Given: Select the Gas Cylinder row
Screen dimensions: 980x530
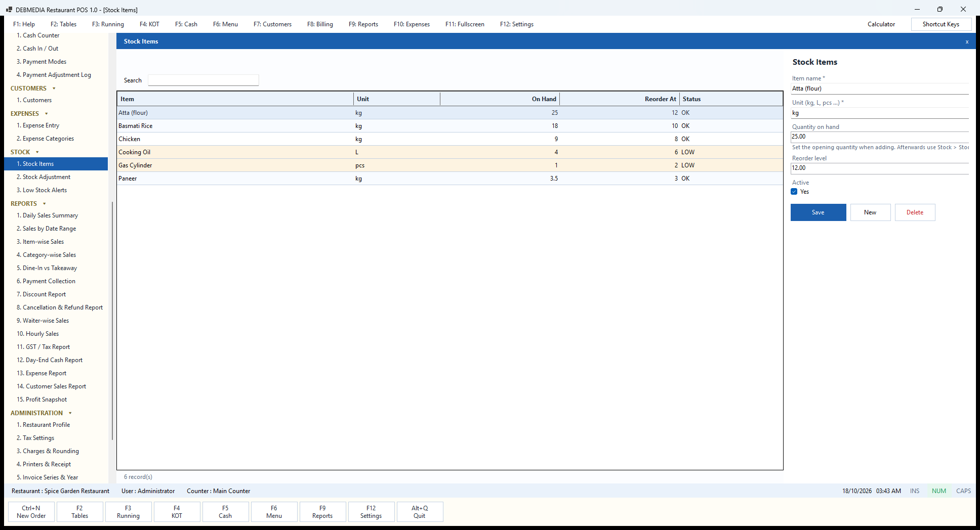Looking at the screenshot, I should [450, 165].
